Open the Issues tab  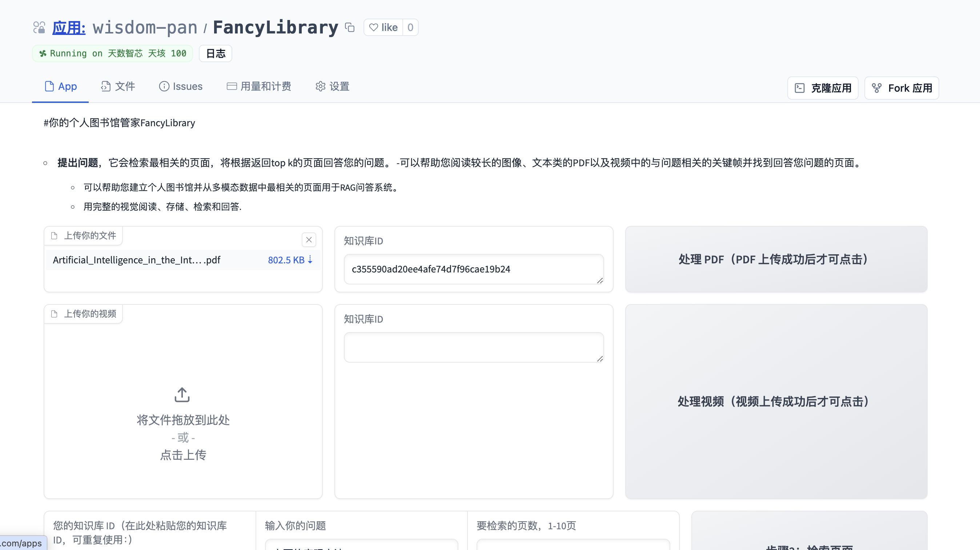click(181, 87)
